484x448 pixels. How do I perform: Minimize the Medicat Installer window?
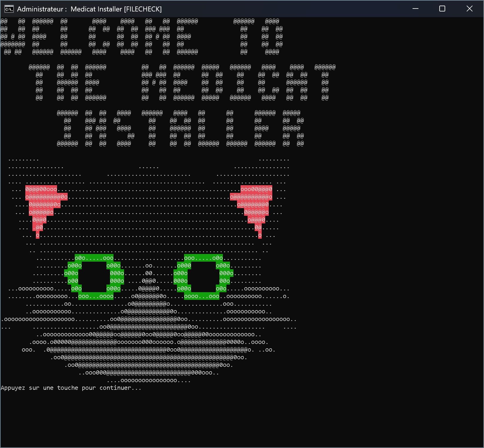pos(415,9)
